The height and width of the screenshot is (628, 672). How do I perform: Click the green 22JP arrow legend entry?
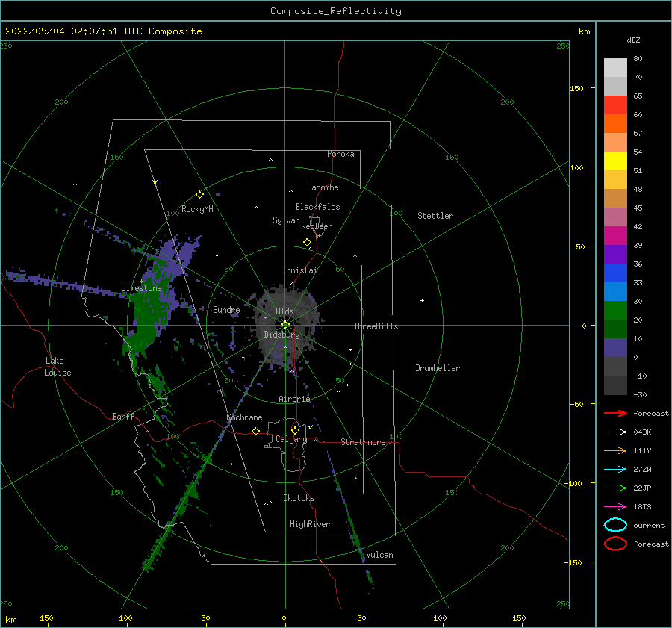point(615,488)
